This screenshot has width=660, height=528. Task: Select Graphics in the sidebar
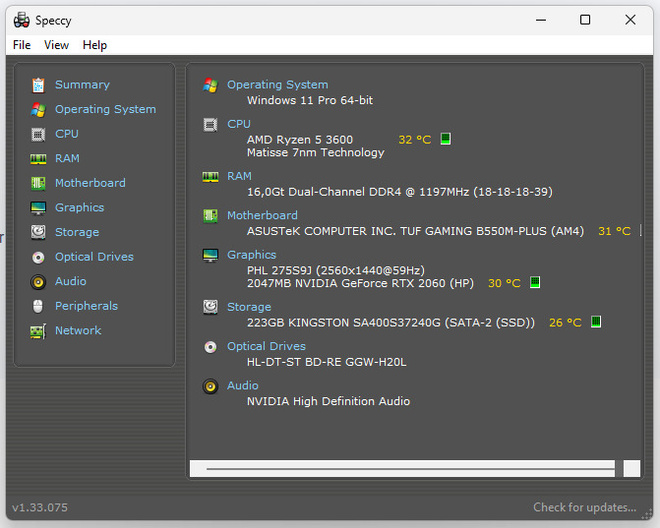(80, 208)
